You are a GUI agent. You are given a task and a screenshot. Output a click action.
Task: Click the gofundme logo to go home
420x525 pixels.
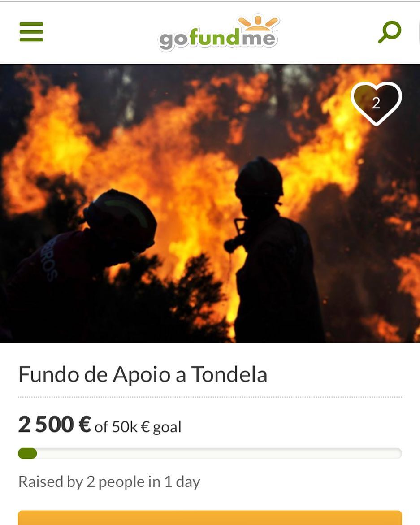pos(218,34)
